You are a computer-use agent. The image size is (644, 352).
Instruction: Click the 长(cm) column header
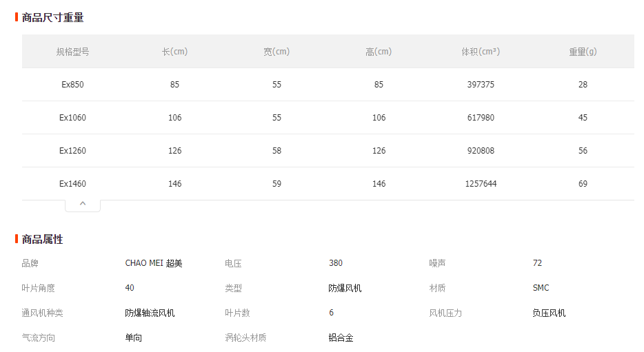tap(174, 52)
